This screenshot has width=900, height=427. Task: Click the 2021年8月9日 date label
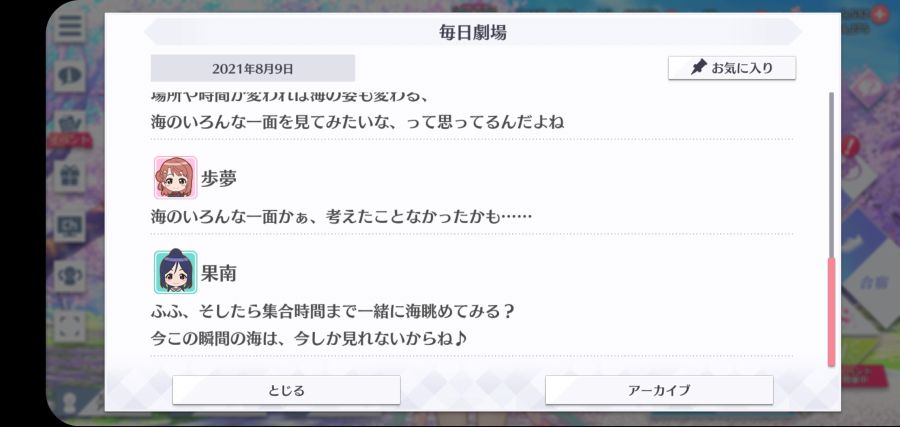click(253, 68)
